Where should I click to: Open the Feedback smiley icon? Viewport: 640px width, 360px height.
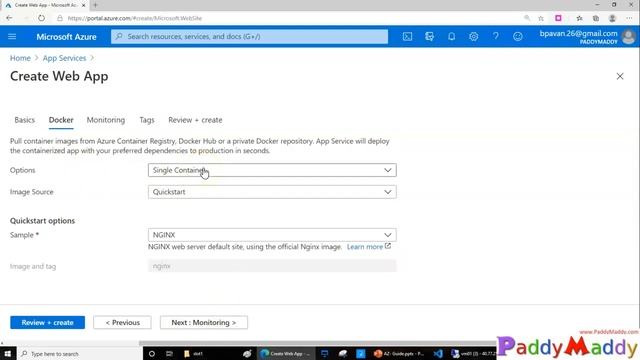pos(518,36)
